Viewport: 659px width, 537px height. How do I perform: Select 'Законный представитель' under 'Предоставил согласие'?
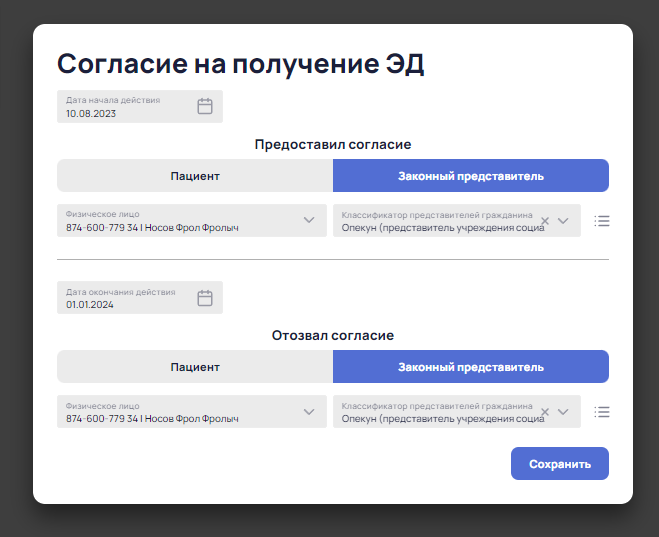(x=471, y=176)
